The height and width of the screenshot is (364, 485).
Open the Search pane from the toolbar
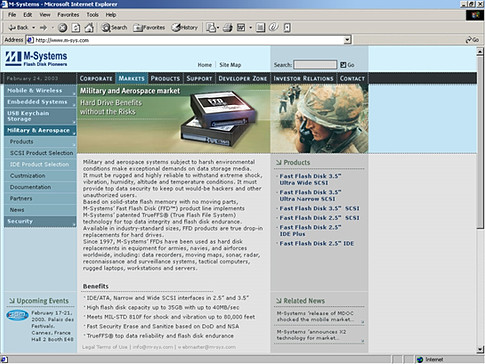(114, 27)
